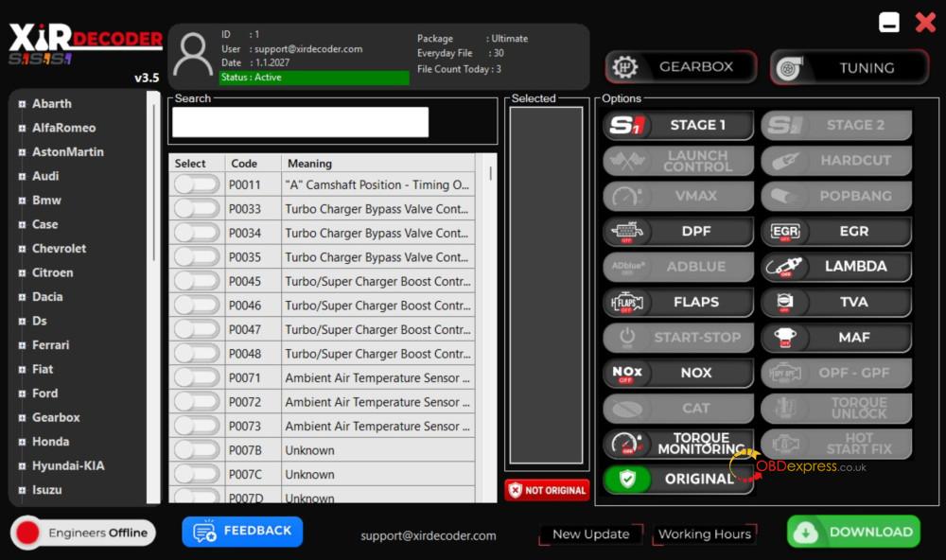
Task: Open the Gearbox section
Action: [x=681, y=67]
